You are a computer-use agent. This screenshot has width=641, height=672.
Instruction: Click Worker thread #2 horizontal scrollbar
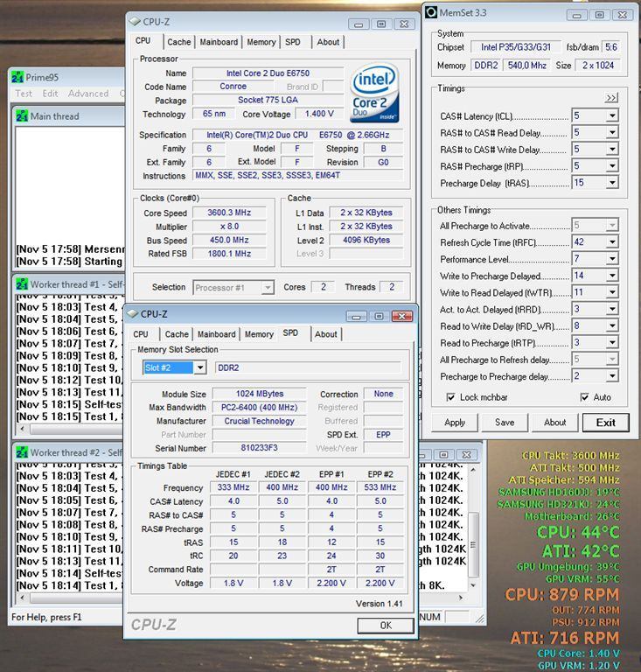70,597
